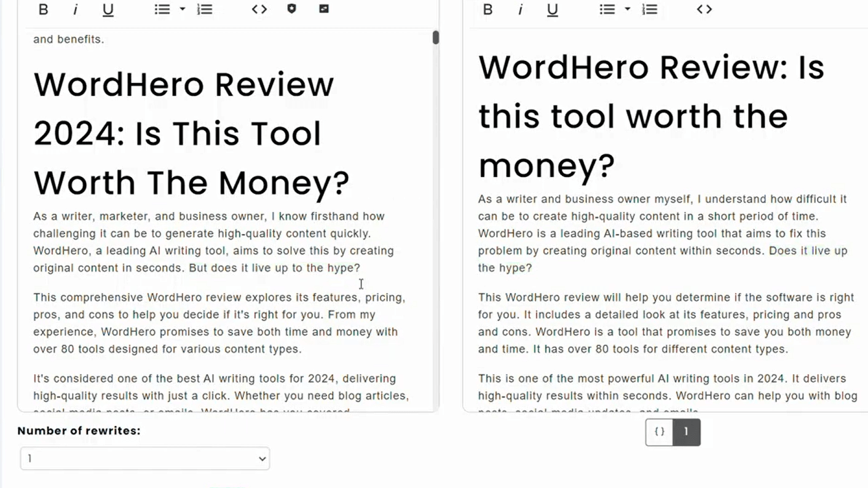Apply bullet list in the left editor
The height and width of the screenshot is (488, 868).
[162, 9]
